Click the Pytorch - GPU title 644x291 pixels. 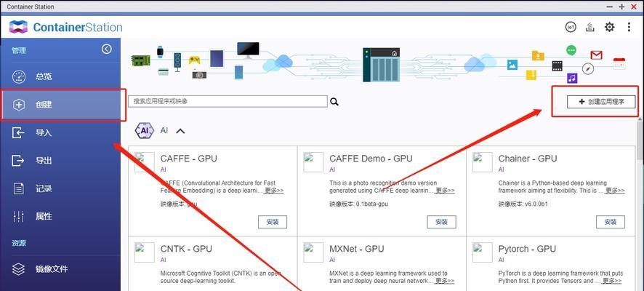point(527,249)
